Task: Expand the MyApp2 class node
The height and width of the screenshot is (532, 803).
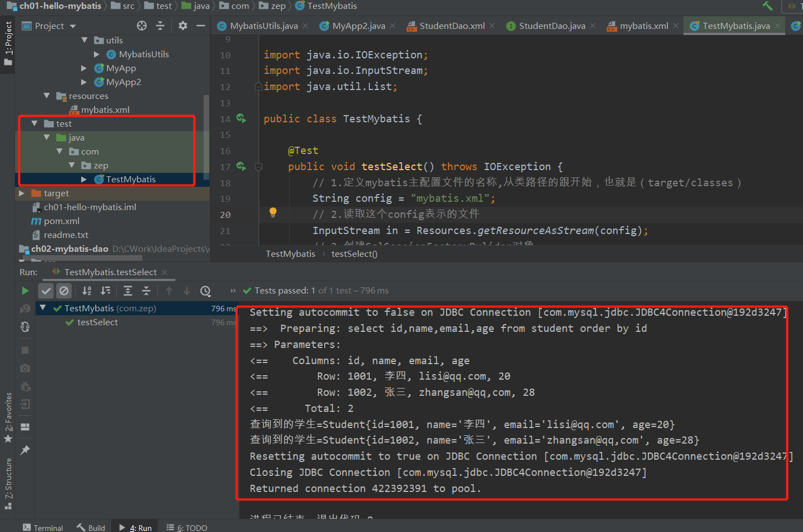Action: click(84, 82)
